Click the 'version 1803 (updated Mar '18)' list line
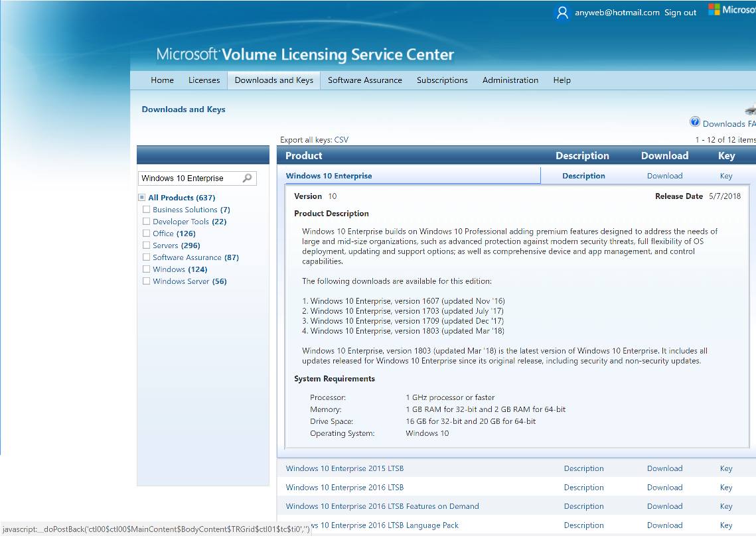 coord(403,331)
